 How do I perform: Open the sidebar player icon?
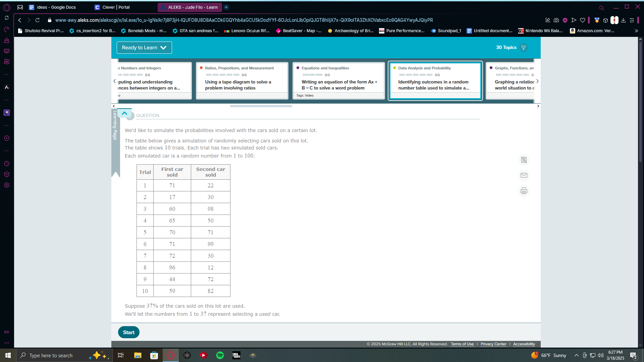(7, 138)
